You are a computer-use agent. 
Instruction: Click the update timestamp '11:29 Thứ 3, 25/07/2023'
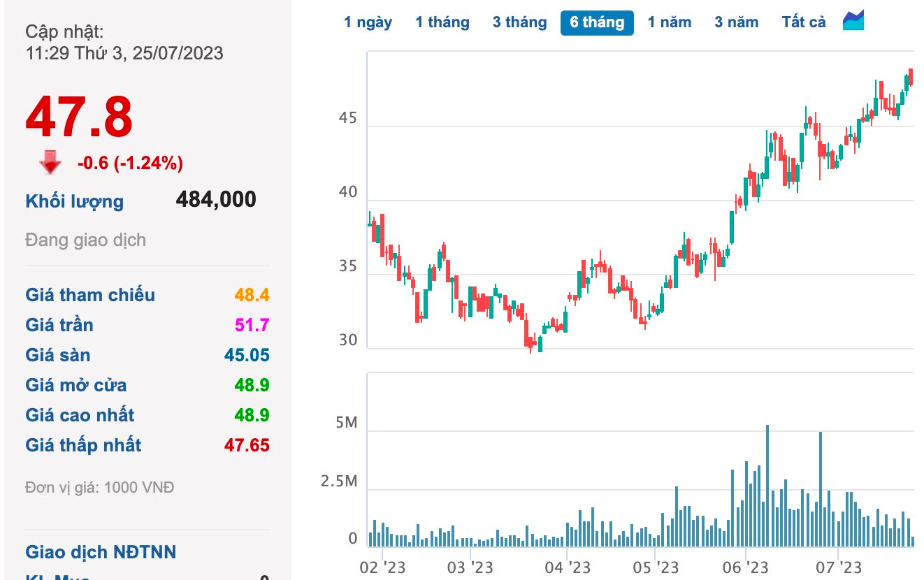124,53
